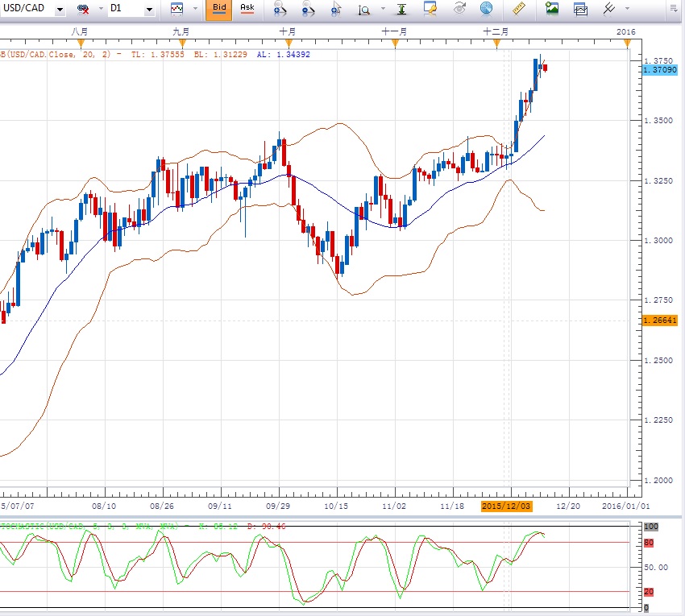Open the USD/CAD symbol dropdown
This screenshot has width=685, height=616.
[x=60, y=10]
